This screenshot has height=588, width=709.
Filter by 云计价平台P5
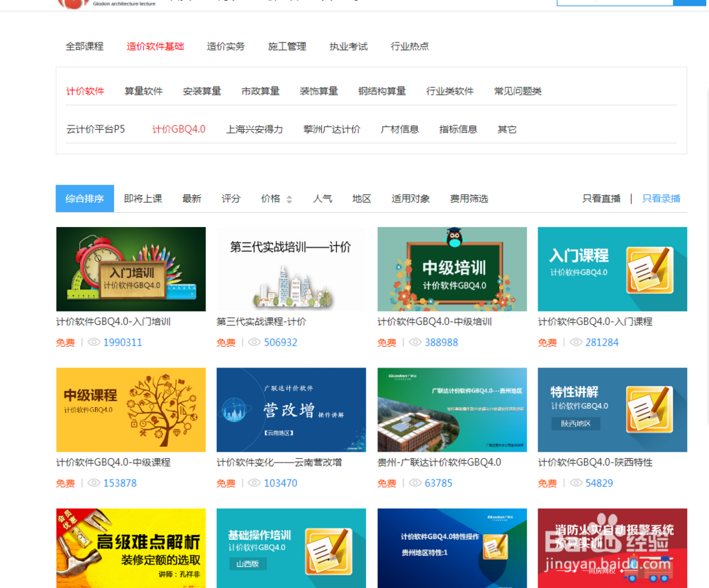tap(96, 129)
